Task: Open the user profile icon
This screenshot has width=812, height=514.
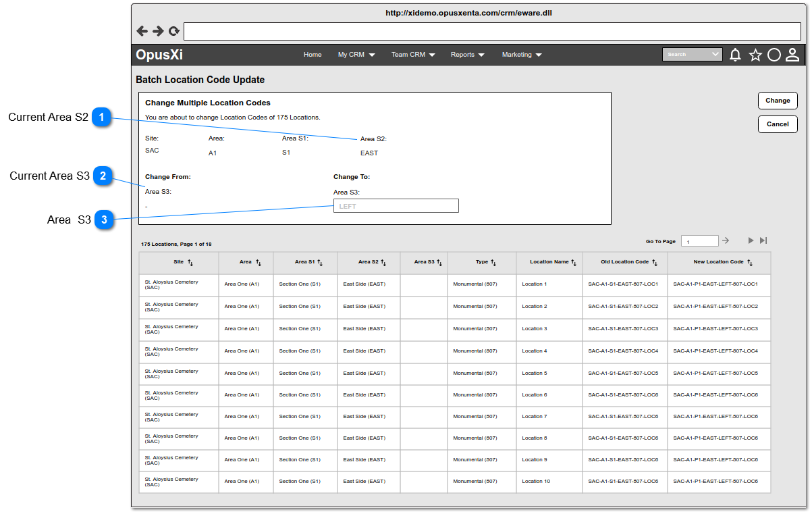Action: coord(792,55)
